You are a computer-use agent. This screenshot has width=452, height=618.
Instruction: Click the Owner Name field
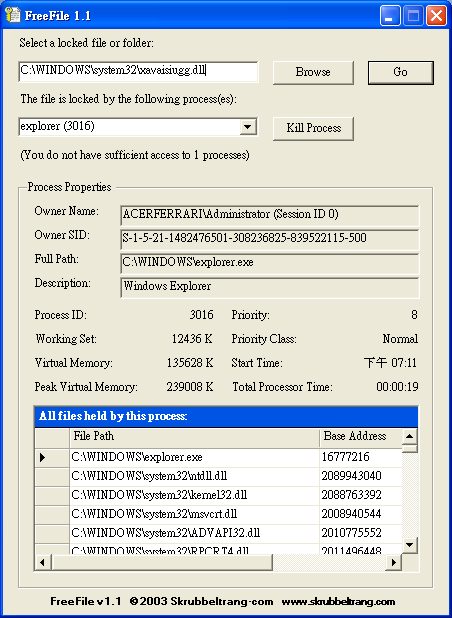(x=270, y=215)
